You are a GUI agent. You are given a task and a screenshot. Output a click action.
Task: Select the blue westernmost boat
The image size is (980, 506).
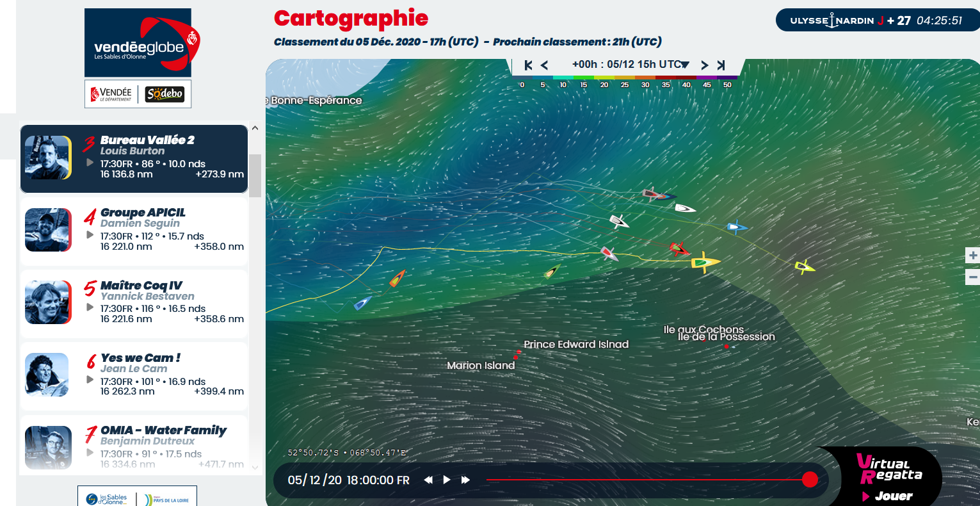tap(363, 303)
